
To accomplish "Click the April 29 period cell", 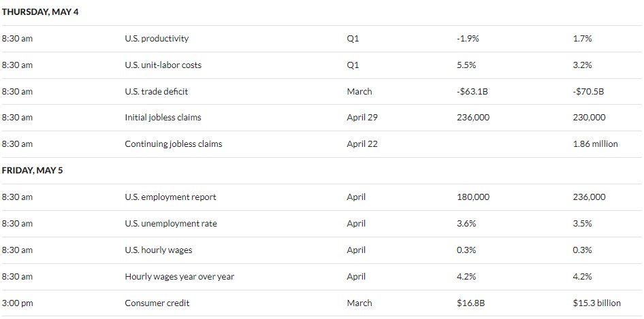I will [x=362, y=118].
